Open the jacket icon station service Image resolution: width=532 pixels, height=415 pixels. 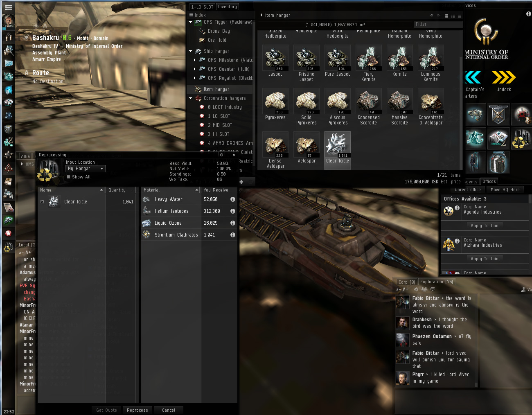[x=498, y=162]
